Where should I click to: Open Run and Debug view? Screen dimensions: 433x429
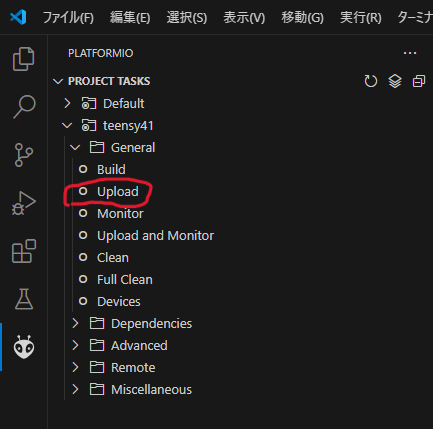click(x=23, y=203)
